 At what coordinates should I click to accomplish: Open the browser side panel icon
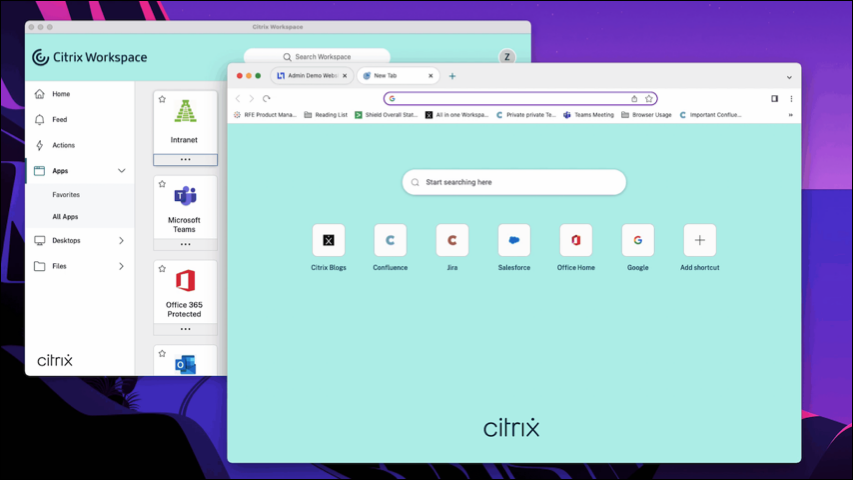pyautogui.click(x=774, y=99)
